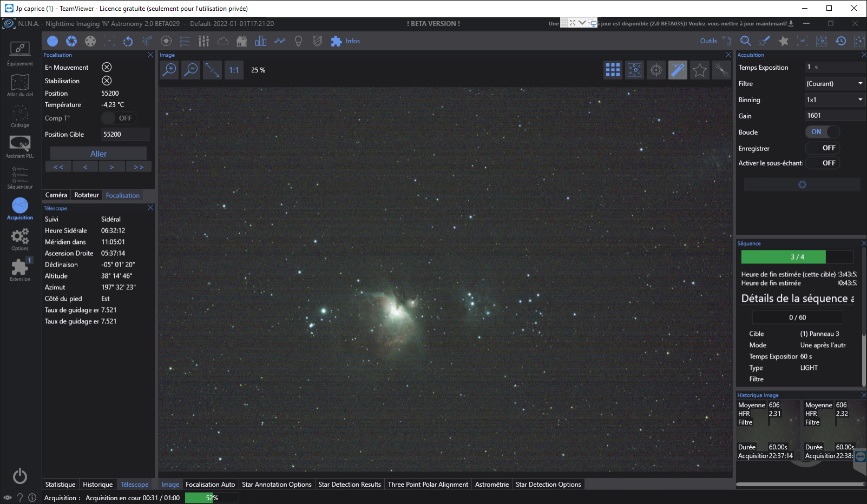Image resolution: width=867 pixels, height=504 pixels.
Task: Zoom out of the image
Action: [x=191, y=70]
